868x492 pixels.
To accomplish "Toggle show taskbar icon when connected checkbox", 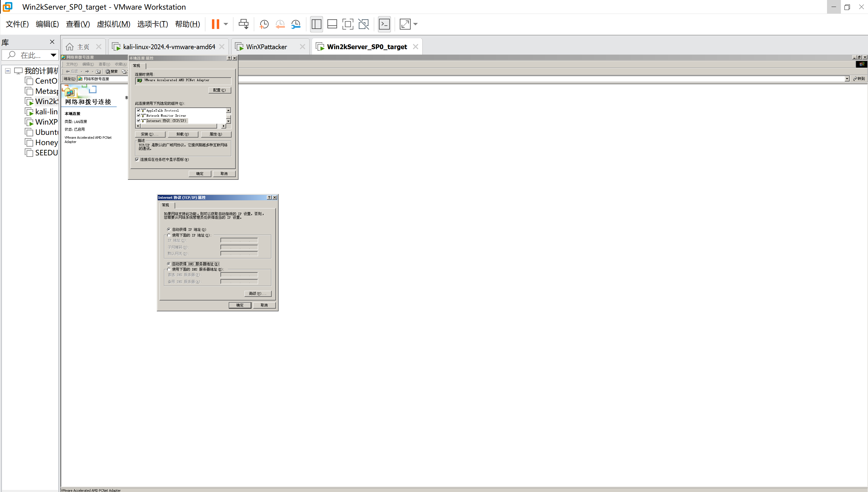I will tap(137, 160).
